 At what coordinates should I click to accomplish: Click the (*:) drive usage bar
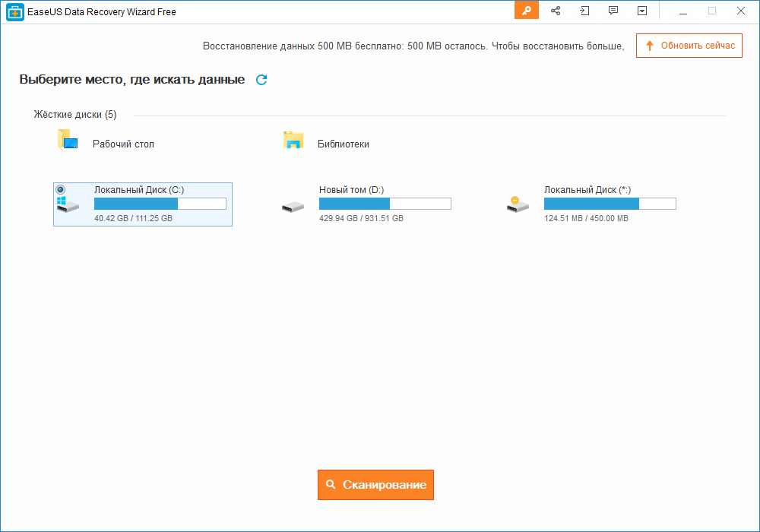click(x=610, y=204)
